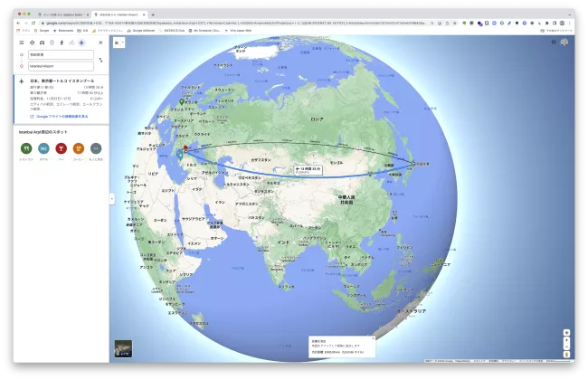
Task: Click the Restaurants nearby category icon
Action: (x=26, y=148)
